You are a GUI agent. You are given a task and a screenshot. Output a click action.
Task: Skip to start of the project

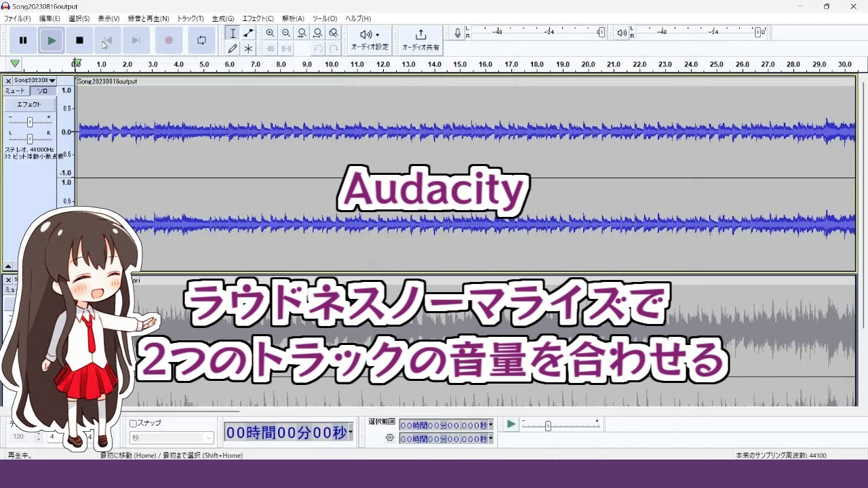coord(107,40)
